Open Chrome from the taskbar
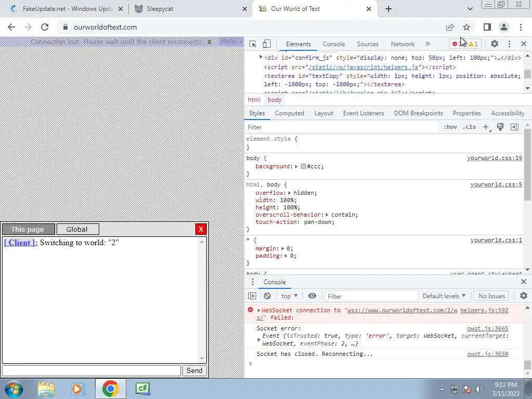Image resolution: width=532 pixels, height=399 pixels. (110, 389)
